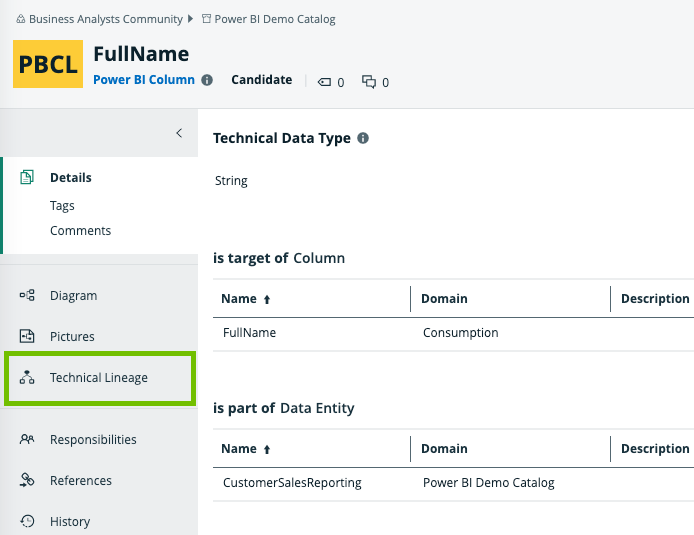Screen dimensions: 694x535
Task: Open the History section in sidebar
Action: pyautogui.click(x=69, y=521)
